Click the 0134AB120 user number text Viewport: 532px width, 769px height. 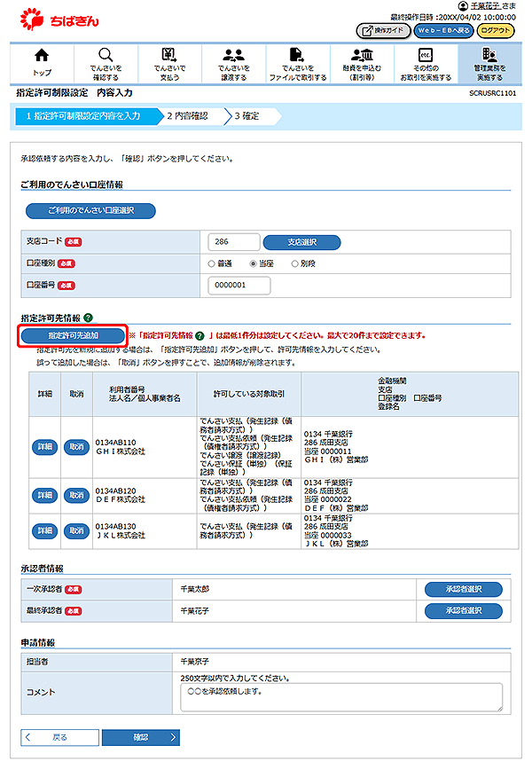tap(116, 490)
